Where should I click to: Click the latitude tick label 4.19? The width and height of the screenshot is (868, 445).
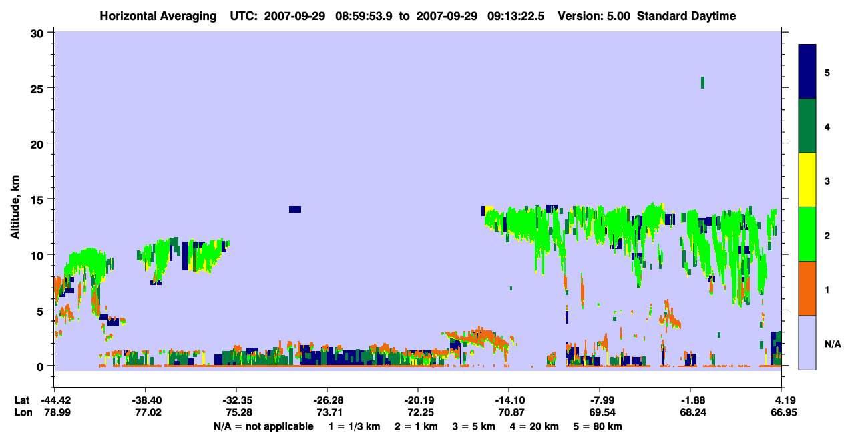click(x=785, y=400)
